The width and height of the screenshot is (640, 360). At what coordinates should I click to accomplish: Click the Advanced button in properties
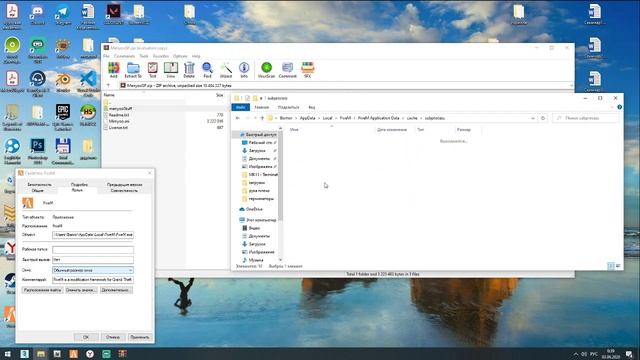click(116, 290)
